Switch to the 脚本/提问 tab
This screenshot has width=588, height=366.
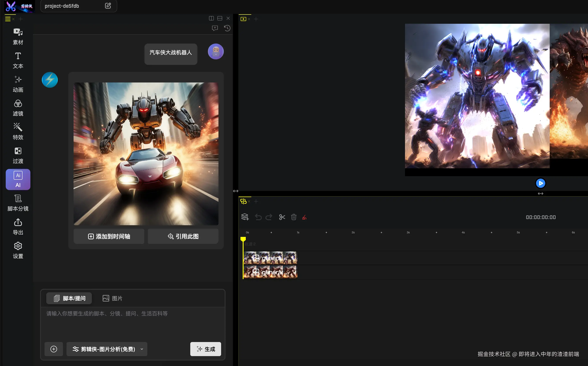pos(69,298)
